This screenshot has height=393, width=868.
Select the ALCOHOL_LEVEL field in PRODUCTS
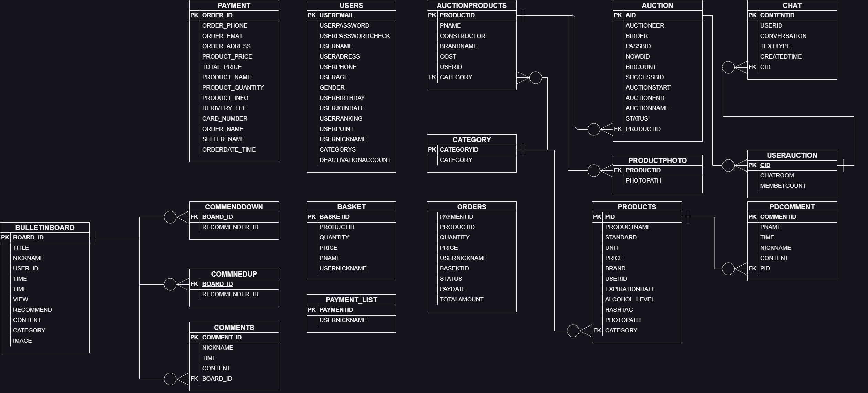click(630, 299)
